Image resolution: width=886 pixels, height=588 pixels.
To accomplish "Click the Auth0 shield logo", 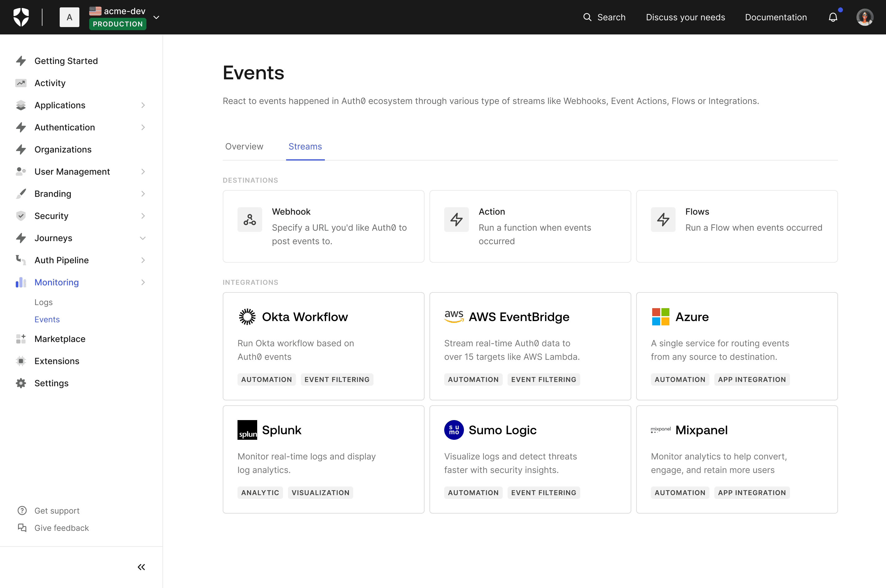I will [x=21, y=17].
